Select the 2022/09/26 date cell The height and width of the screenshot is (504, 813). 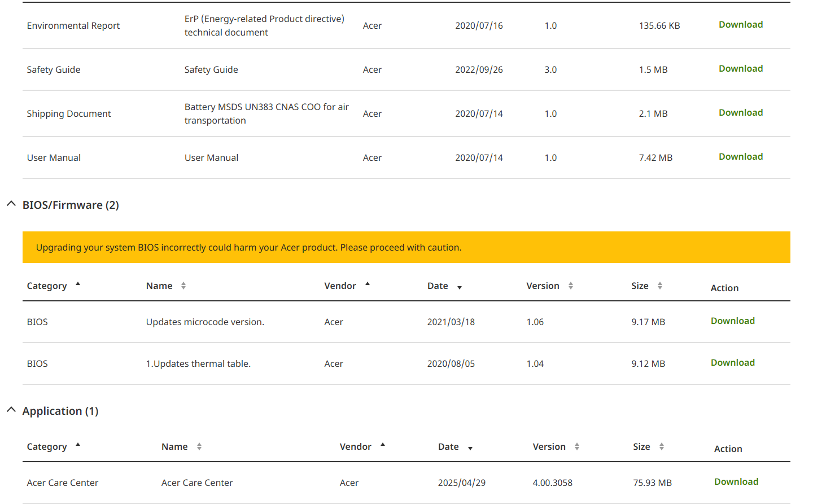point(479,70)
